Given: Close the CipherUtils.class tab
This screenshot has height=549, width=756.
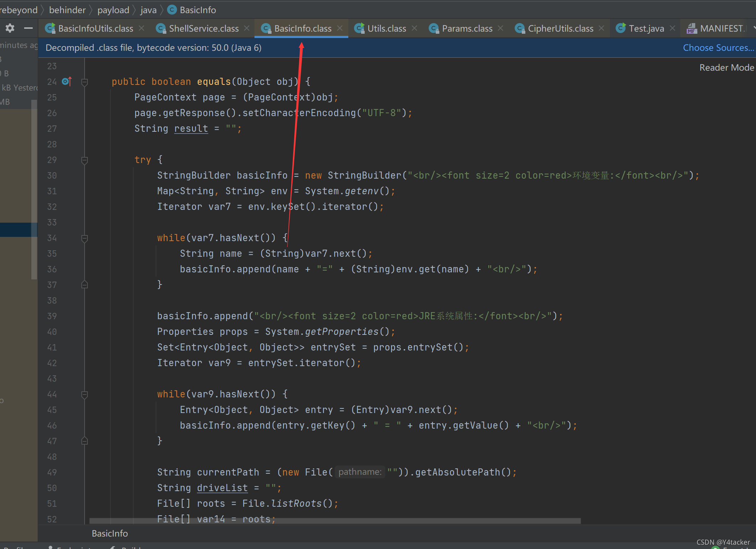Looking at the screenshot, I should tap(601, 28).
